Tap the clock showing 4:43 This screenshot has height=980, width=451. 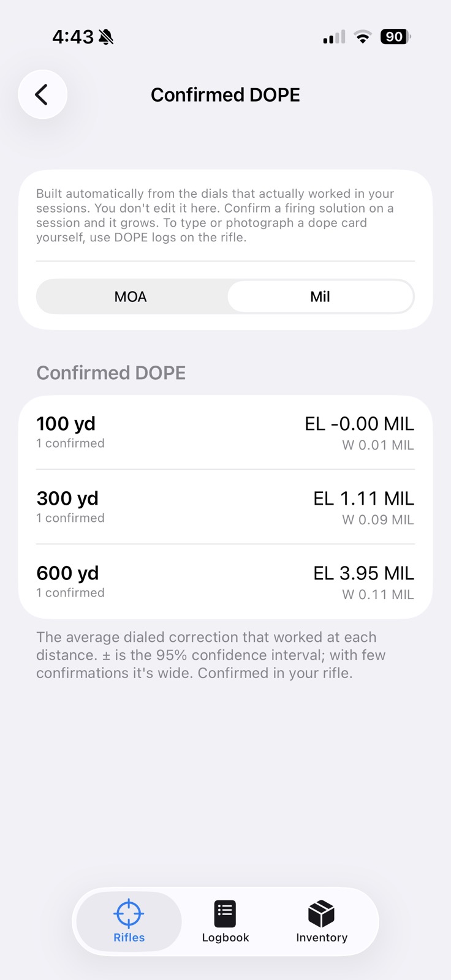click(73, 37)
